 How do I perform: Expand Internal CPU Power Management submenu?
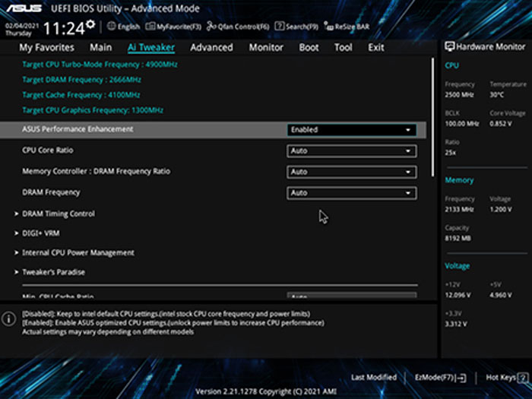[74, 253]
